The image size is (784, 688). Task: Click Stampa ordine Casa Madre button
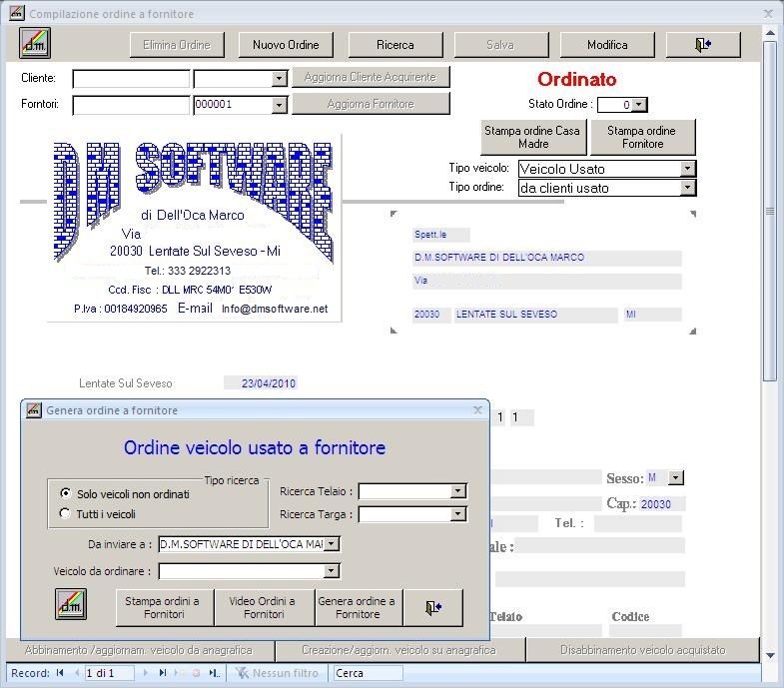point(533,137)
